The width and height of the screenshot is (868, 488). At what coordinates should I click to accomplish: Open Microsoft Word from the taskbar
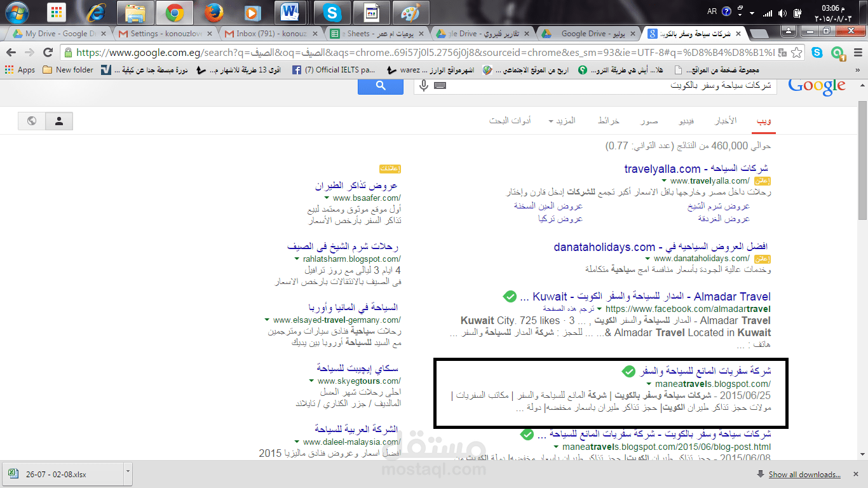pos(290,12)
